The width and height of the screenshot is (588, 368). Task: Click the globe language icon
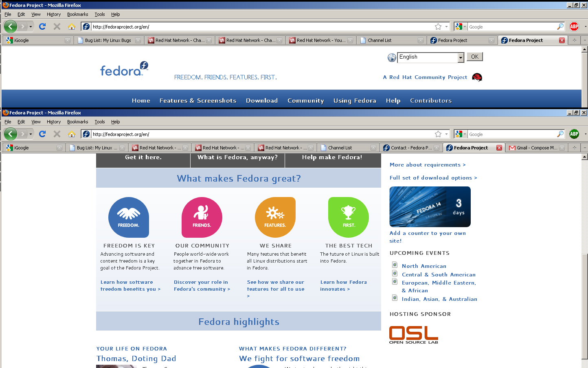click(392, 57)
